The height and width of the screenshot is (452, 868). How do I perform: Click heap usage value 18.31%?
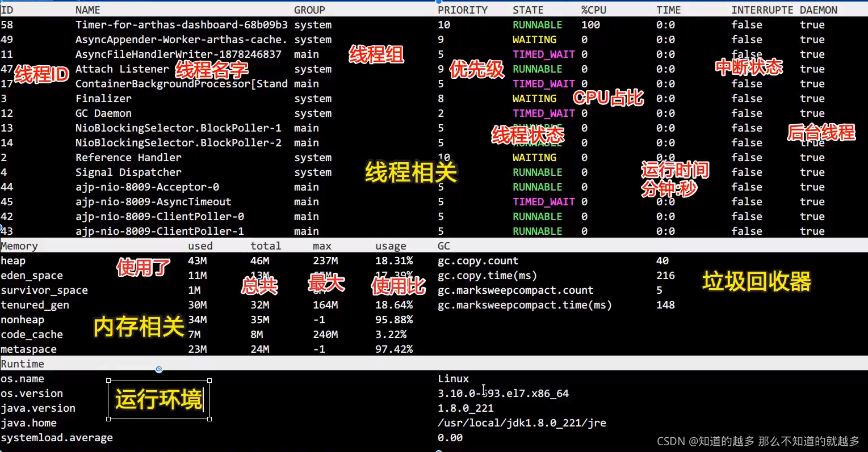(x=394, y=261)
